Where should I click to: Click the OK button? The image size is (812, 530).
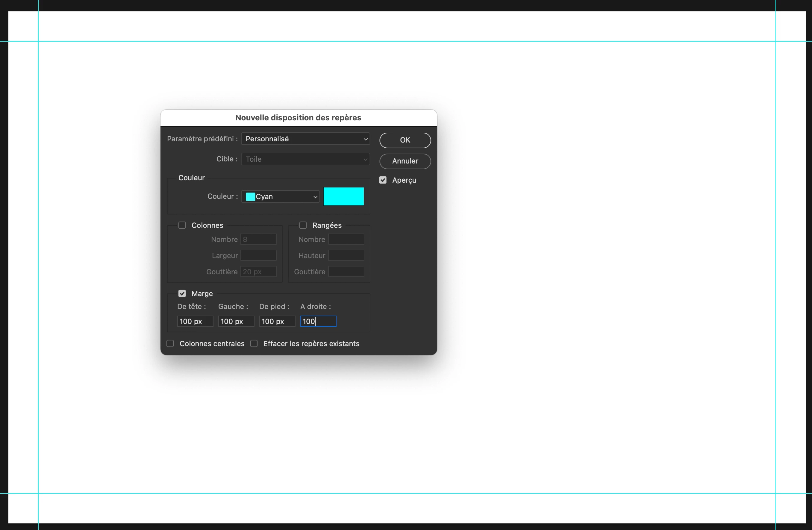pyautogui.click(x=405, y=140)
